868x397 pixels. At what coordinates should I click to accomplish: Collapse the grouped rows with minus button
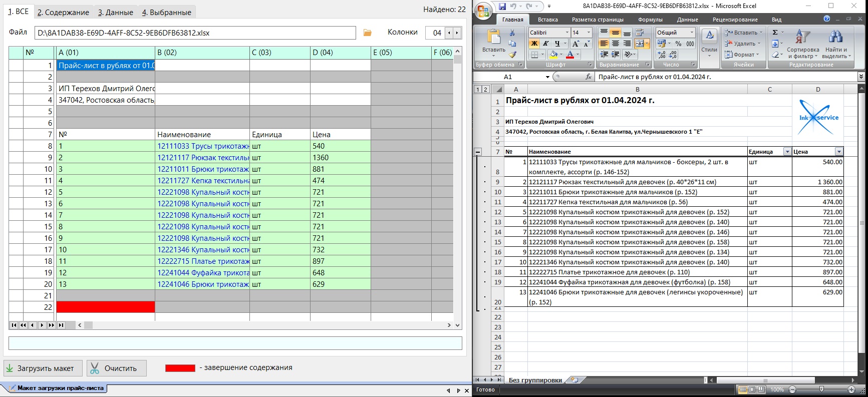pos(478,152)
